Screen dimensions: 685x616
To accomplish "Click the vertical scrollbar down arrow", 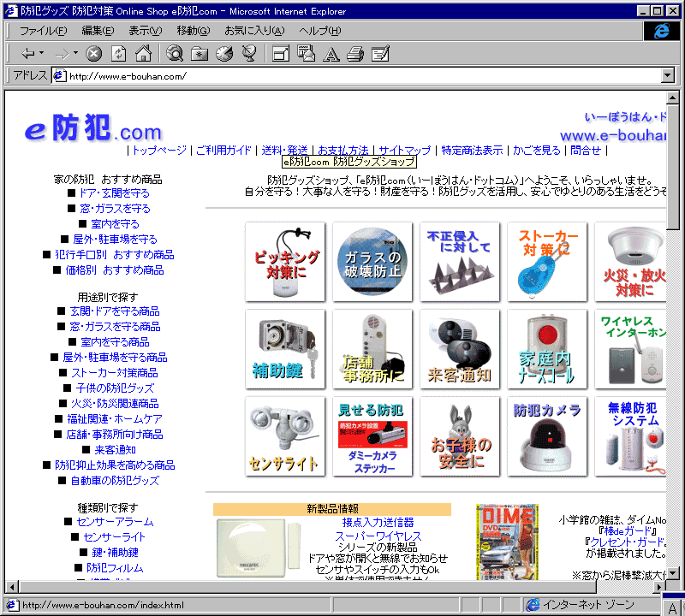I will point(673,572).
